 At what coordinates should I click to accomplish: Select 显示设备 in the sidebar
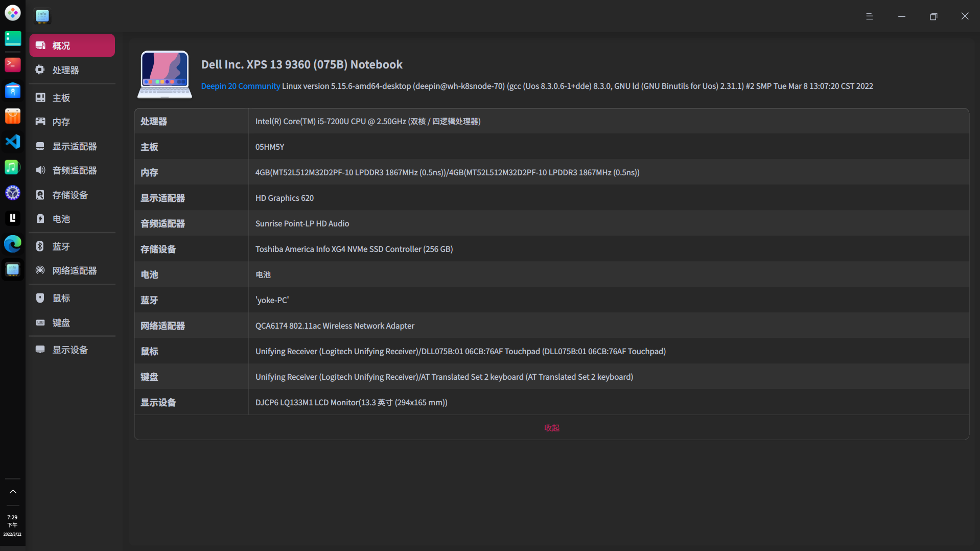(72, 350)
